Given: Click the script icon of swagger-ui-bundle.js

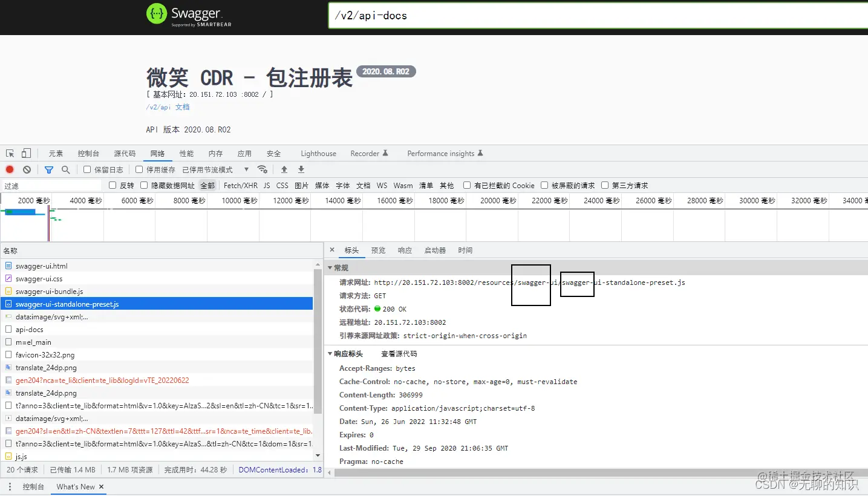Looking at the screenshot, I should coord(8,292).
